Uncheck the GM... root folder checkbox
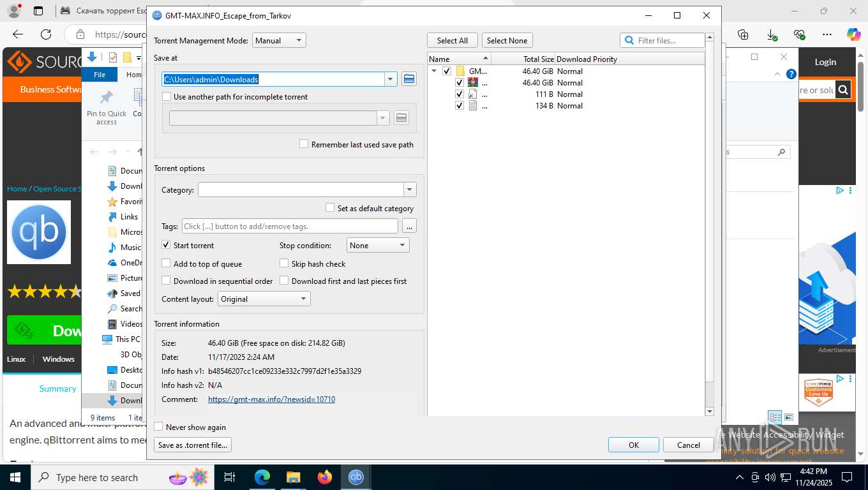868x490 pixels. pos(447,71)
